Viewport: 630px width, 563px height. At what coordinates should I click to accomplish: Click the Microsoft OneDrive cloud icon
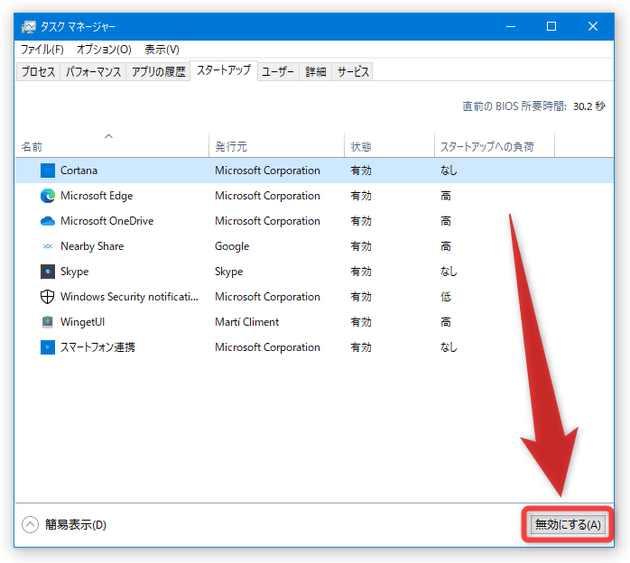coord(47,221)
